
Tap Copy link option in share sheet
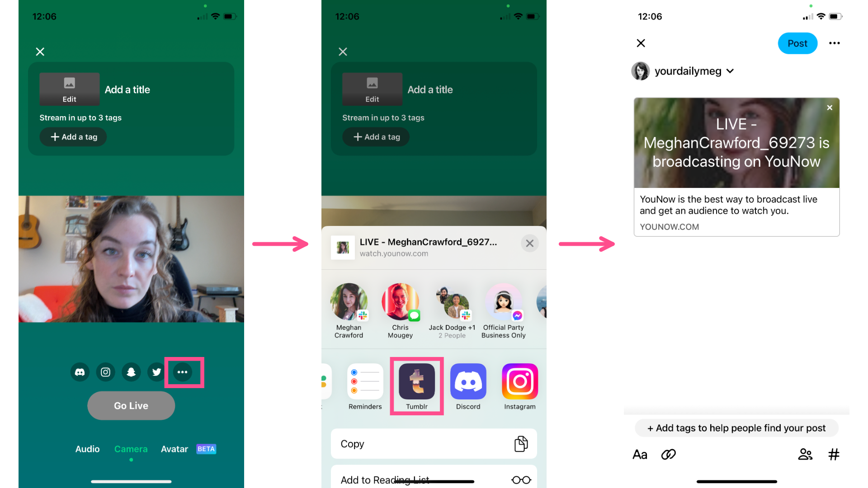tap(434, 443)
